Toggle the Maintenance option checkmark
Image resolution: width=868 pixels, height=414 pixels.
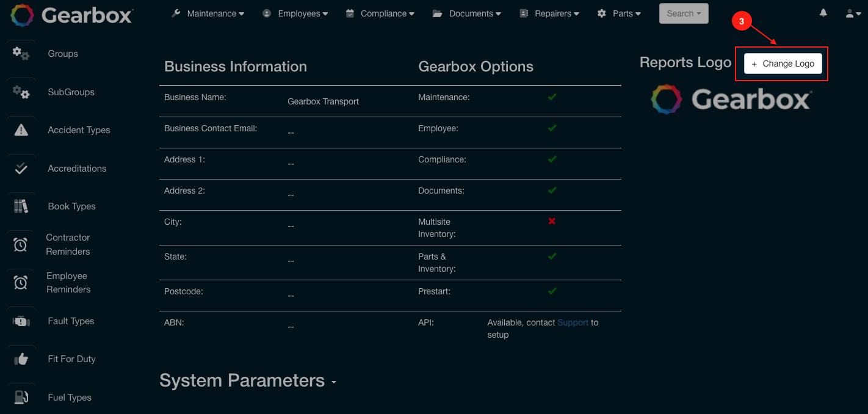tap(552, 96)
